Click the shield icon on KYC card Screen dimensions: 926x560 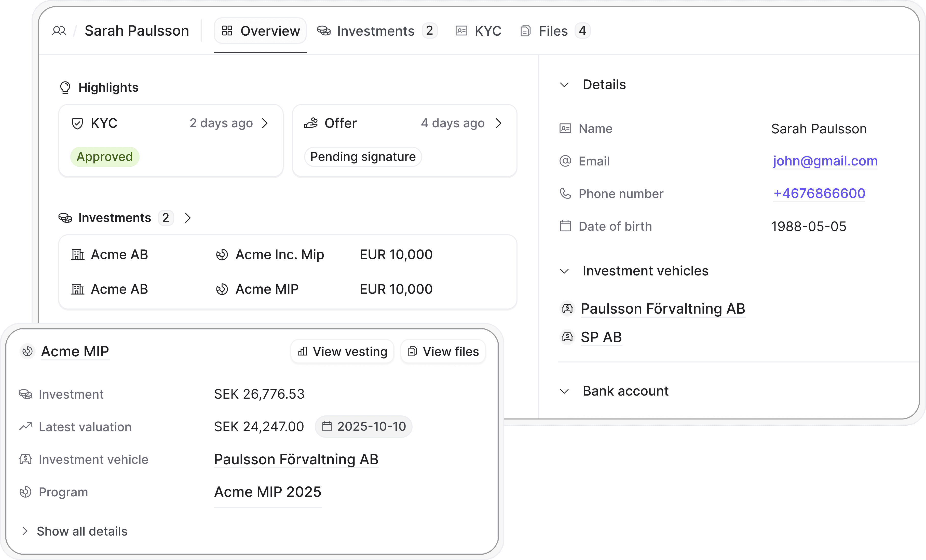pos(77,123)
